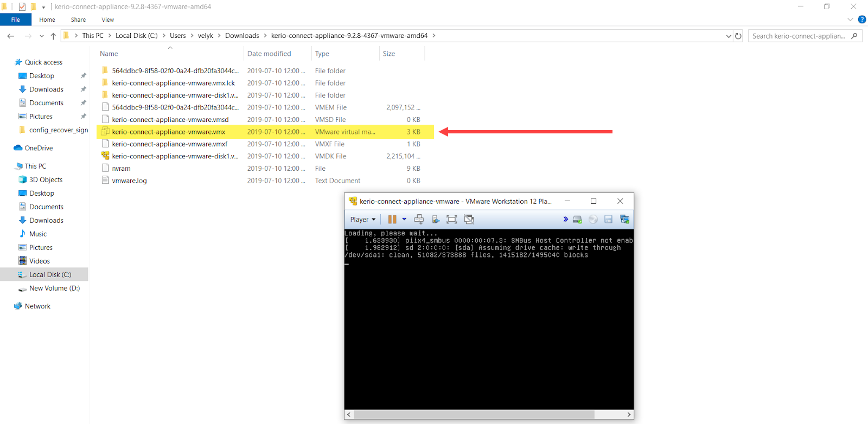This screenshot has height=424, width=868.
Task: Open Documents under Quick access
Action: click(x=46, y=103)
